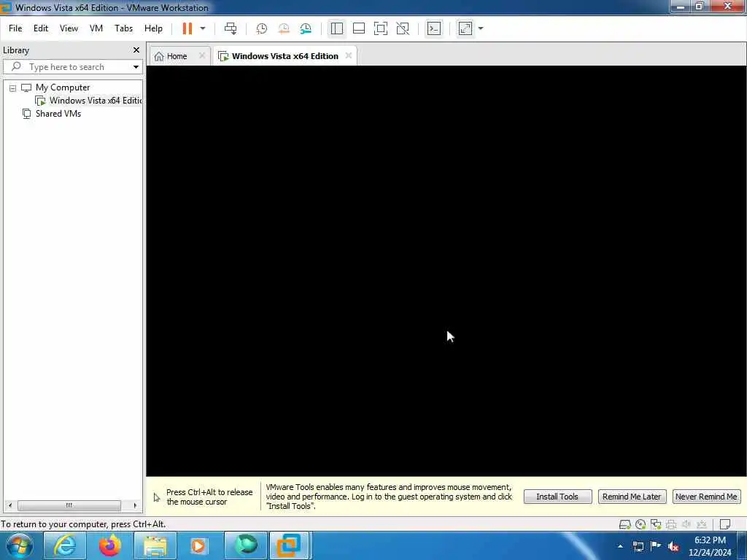This screenshot has height=560, width=747.
Task: Close the Library panel
Action: (136, 50)
